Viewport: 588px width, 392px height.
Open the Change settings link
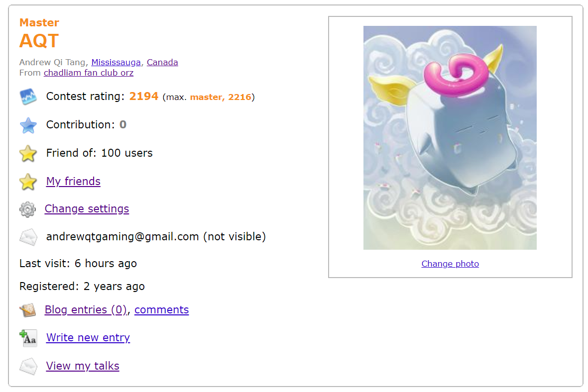click(87, 209)
